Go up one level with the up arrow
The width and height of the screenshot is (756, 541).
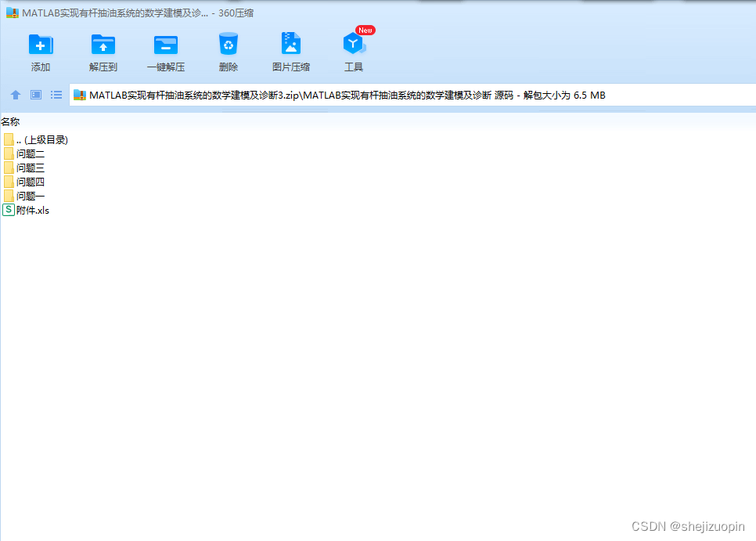coord(16,95)
